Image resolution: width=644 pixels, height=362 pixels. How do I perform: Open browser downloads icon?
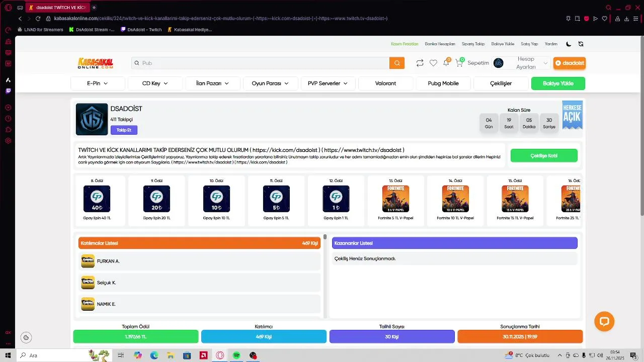coord(627,19)
